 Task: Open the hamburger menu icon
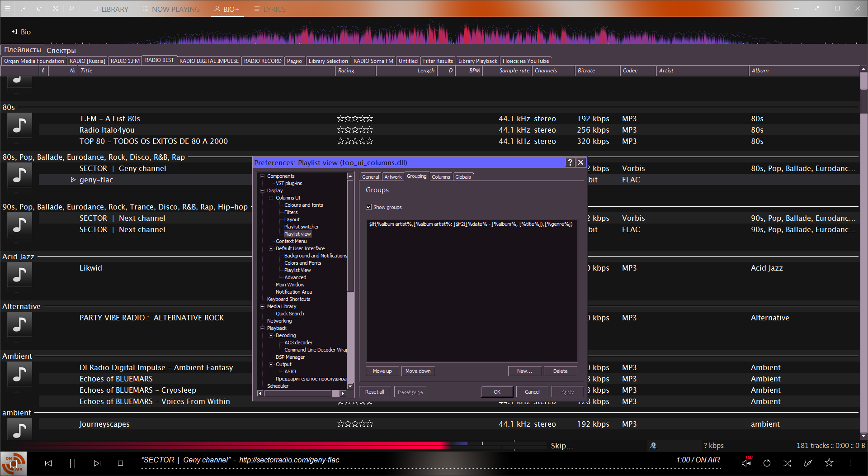tap(7, 9)
